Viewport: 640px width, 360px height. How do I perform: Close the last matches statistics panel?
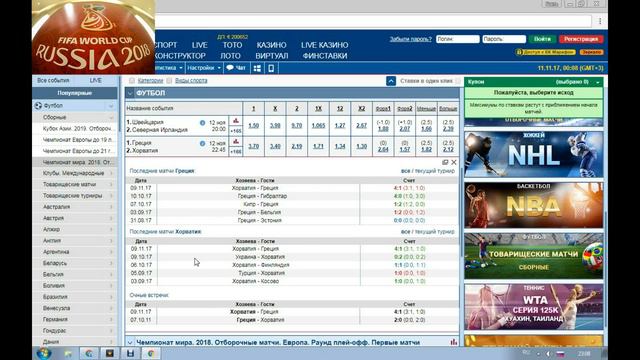(x=453, y=162)
